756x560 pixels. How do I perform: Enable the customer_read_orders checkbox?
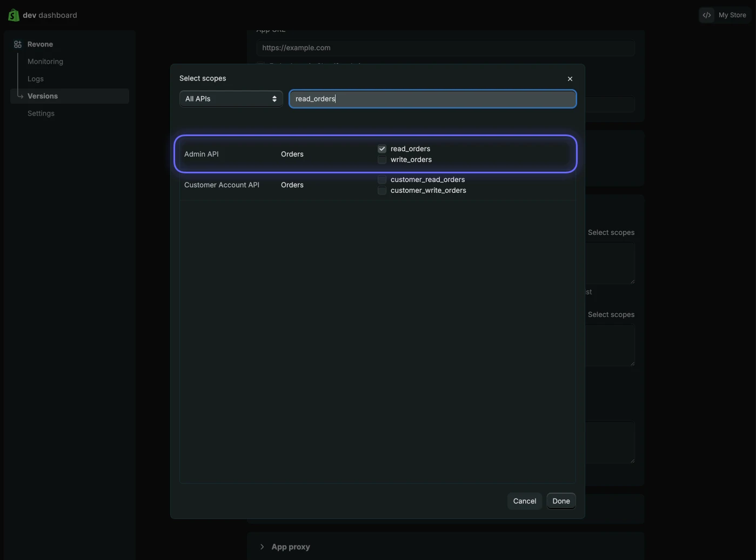click(x=382, y=179)
